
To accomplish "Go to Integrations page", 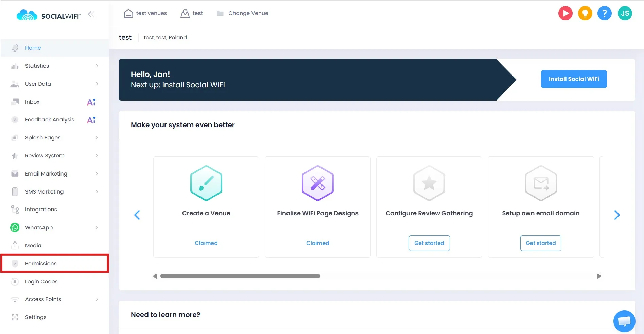I will pyautogui.click(x=55, y=210).
